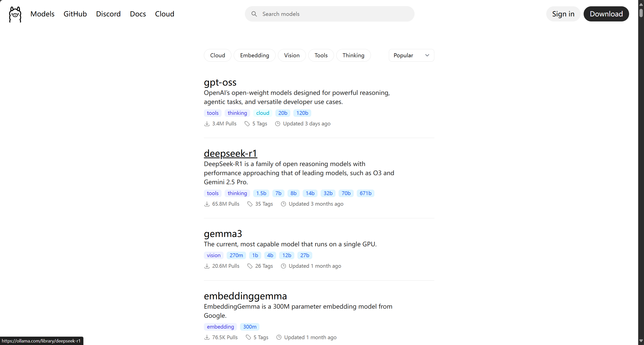Click the download icon beside 3.4M Pulls
The image size is (644, 345).
point(207,124)
